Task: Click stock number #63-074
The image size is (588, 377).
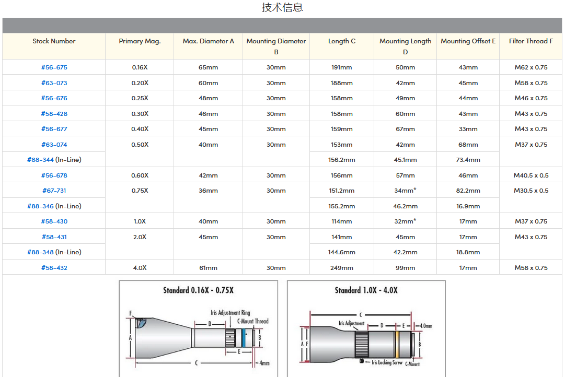Action: point(54,145)
